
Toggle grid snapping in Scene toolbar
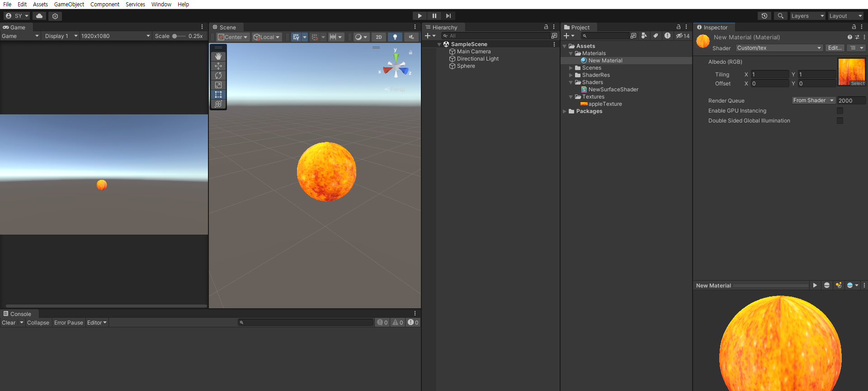(315, 37)
